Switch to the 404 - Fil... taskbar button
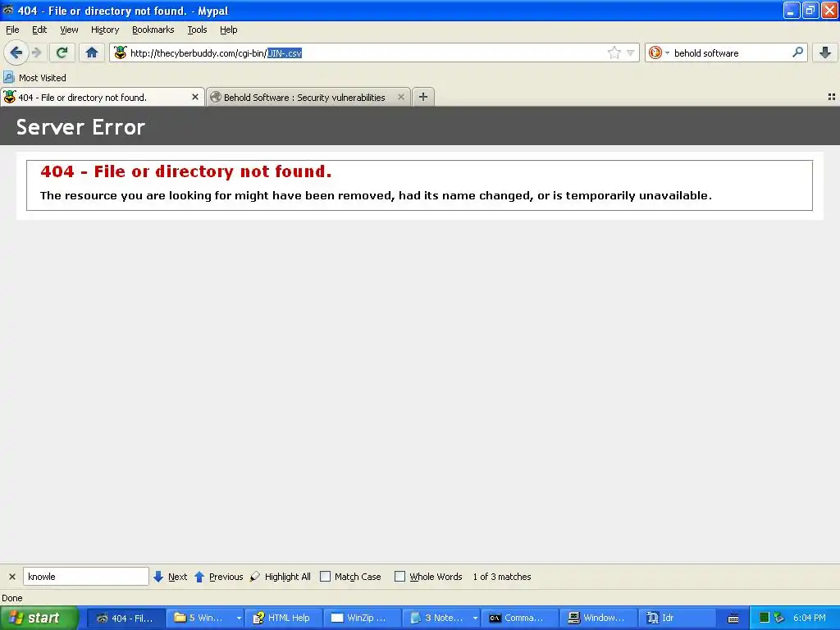 click(x=126, y=618)
